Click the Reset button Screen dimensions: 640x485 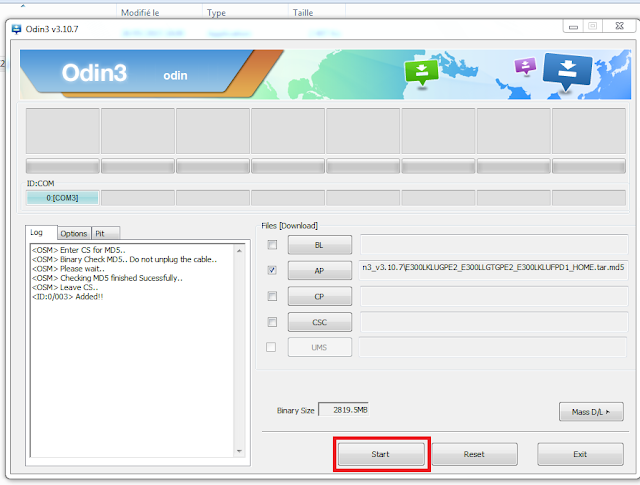coord(475,454)
